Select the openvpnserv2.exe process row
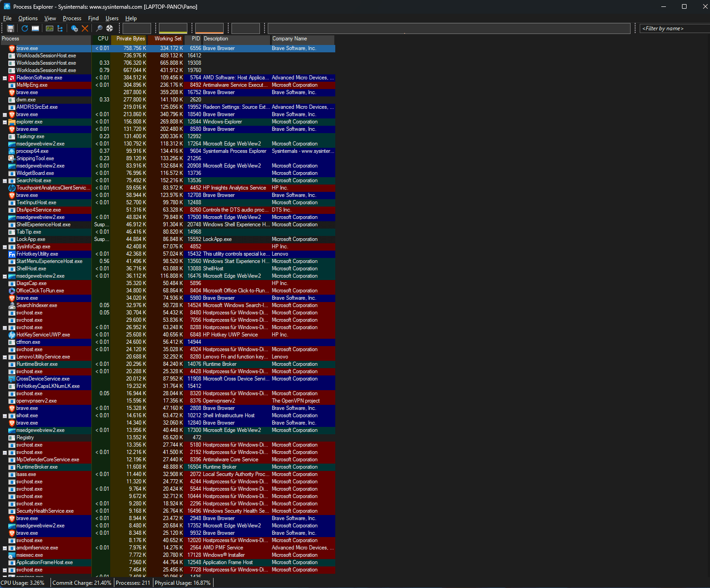The image size is (710, 588). click(168, 401)
